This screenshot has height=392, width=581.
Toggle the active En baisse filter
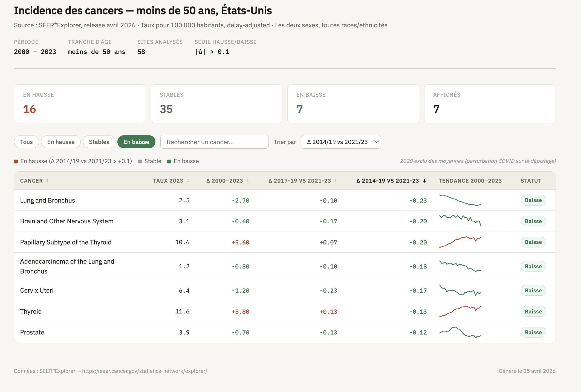click(x=136, y=142)
